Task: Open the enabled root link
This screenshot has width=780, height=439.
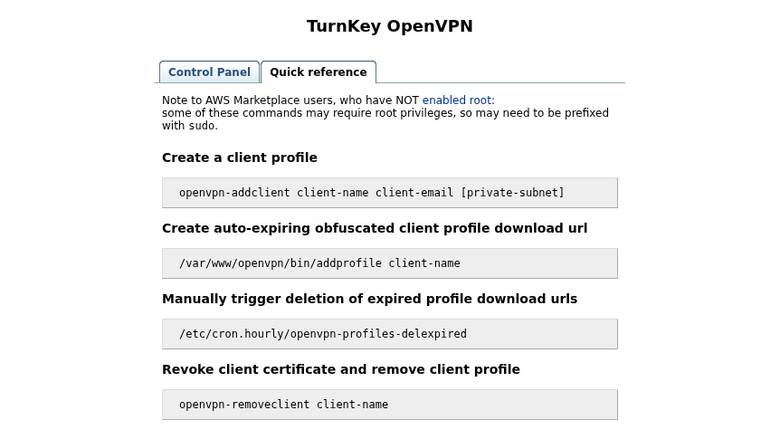Action: point(457,100)
